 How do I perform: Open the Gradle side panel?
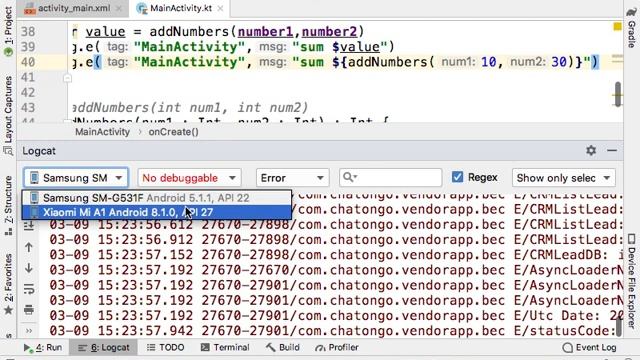pos(631,28)
